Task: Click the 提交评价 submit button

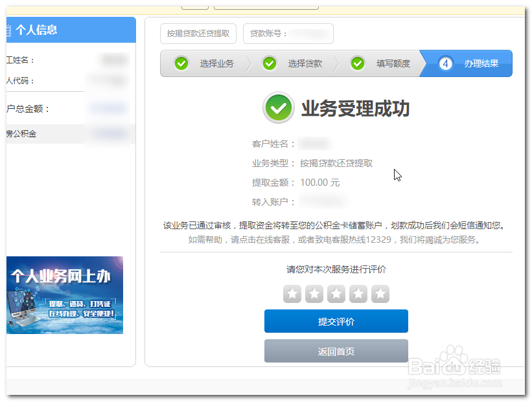Action: tap(336, 321)
